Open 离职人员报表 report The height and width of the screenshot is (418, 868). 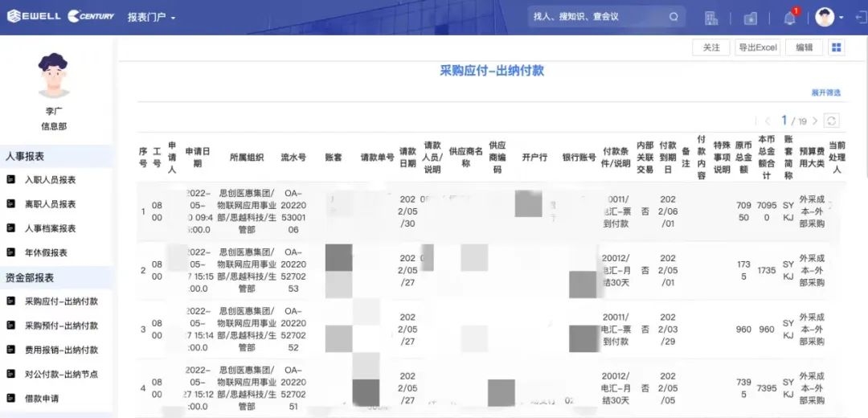pos(51,204)
